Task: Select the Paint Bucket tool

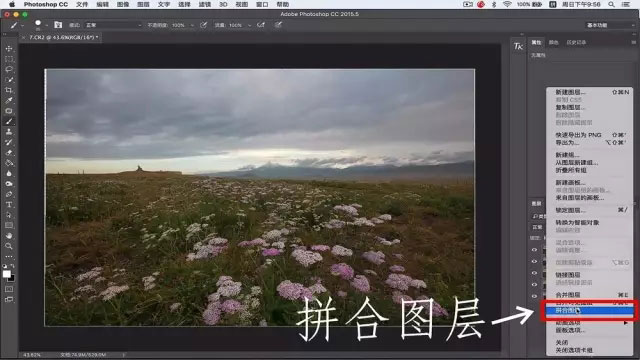Action: [x=9, y=163]
